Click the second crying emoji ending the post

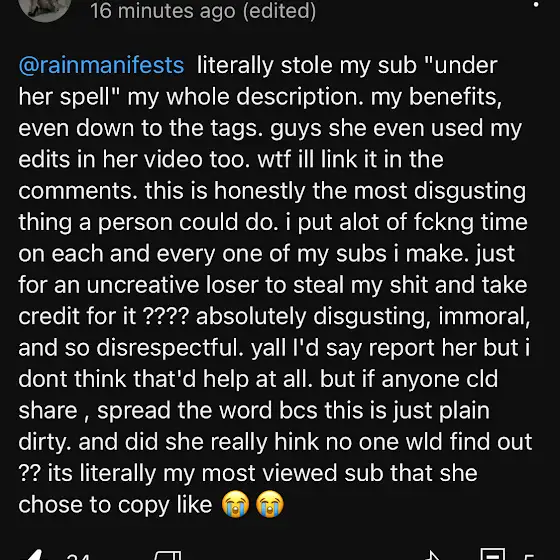(x=270, y=504)
